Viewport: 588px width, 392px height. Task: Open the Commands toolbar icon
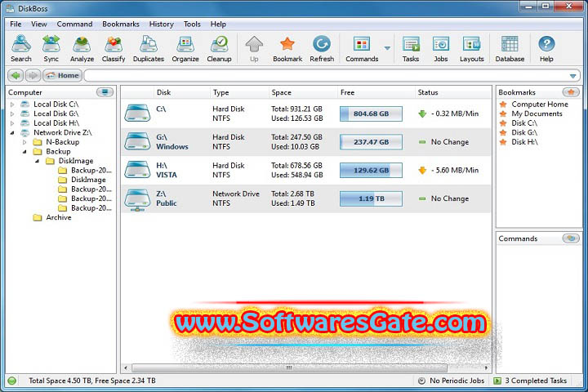[362, 48]
